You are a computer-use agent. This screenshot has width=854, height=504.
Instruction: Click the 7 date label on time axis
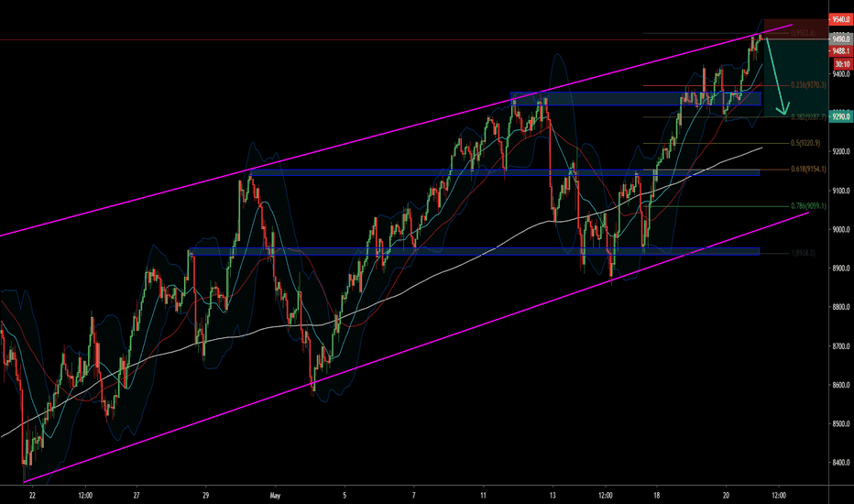(414, 495)
